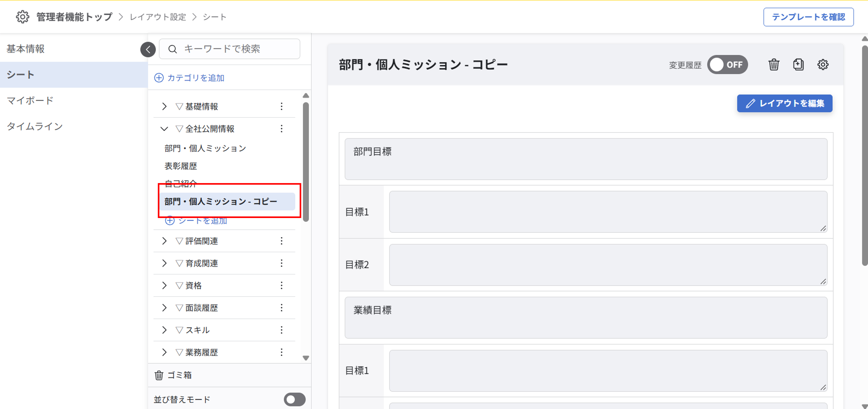Screen dimensions: 868x409
Task: Open sheet settings via the header gear icon
Action: [x=823, y=64]
